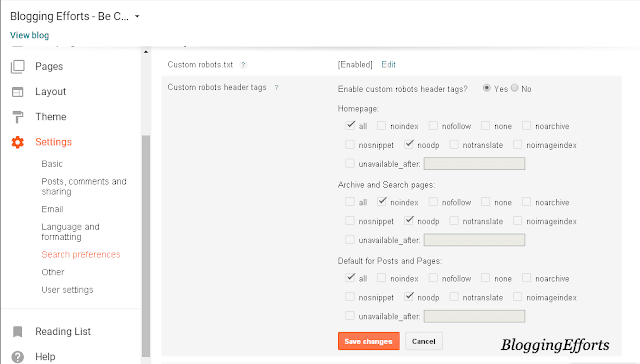Image resolution: width=640 pixels, height=364 pixels.
Task: Check Posts and Pages 'unavailable_after' checkbox
Action: coord(350,315)
